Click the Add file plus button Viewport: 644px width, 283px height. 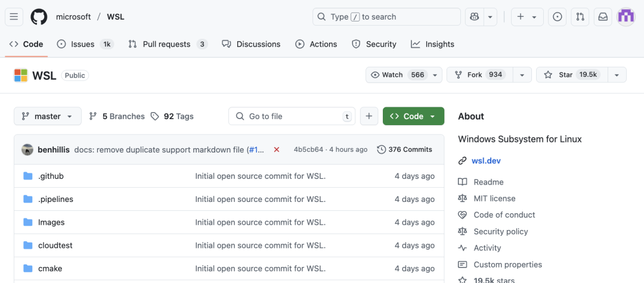(x=369, y=116)
